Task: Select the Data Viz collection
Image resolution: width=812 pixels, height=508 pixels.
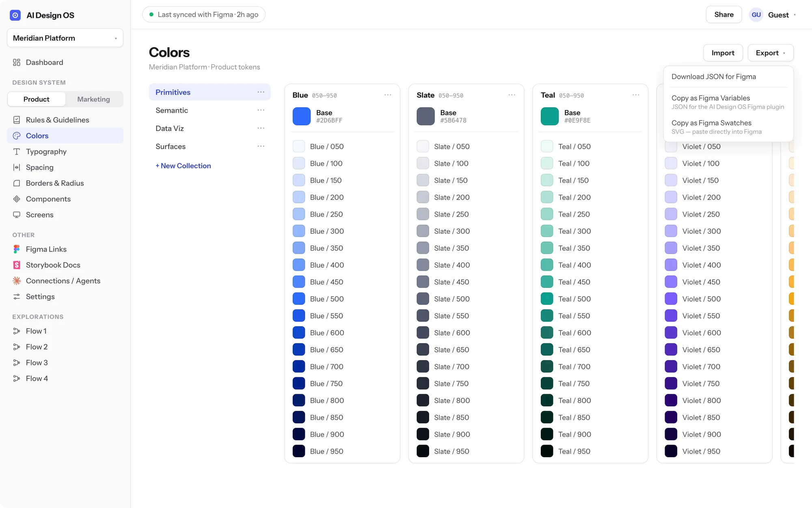Action: coord(209,128)
